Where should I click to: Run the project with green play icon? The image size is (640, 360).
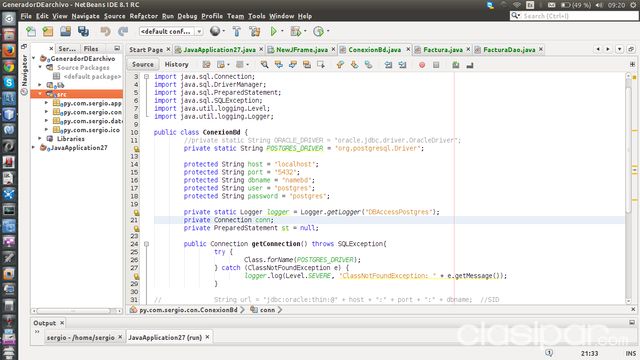point(273,31)
